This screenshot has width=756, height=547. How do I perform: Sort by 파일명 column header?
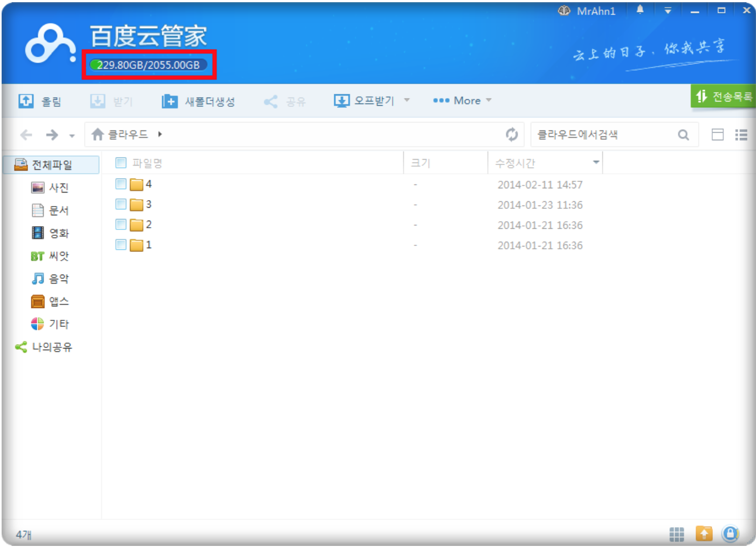pyautogui.click(x=147, y=163)
